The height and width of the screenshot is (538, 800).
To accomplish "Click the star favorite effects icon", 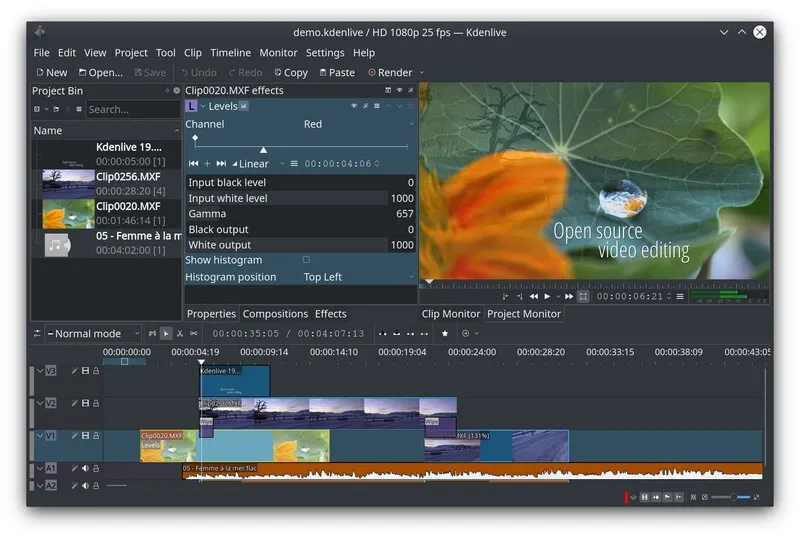I will click(x=445, y=333).
